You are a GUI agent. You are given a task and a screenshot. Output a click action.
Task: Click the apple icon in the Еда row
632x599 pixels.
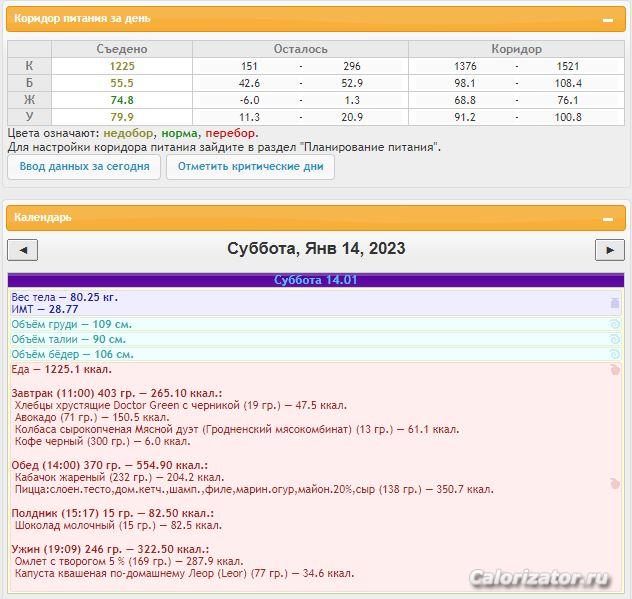[615, 370]
